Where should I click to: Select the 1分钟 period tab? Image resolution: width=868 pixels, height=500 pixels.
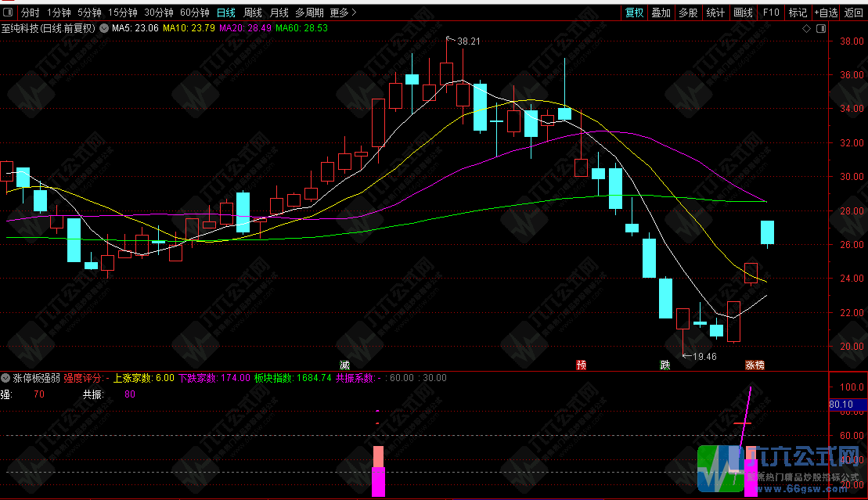[x=59, y=13]
